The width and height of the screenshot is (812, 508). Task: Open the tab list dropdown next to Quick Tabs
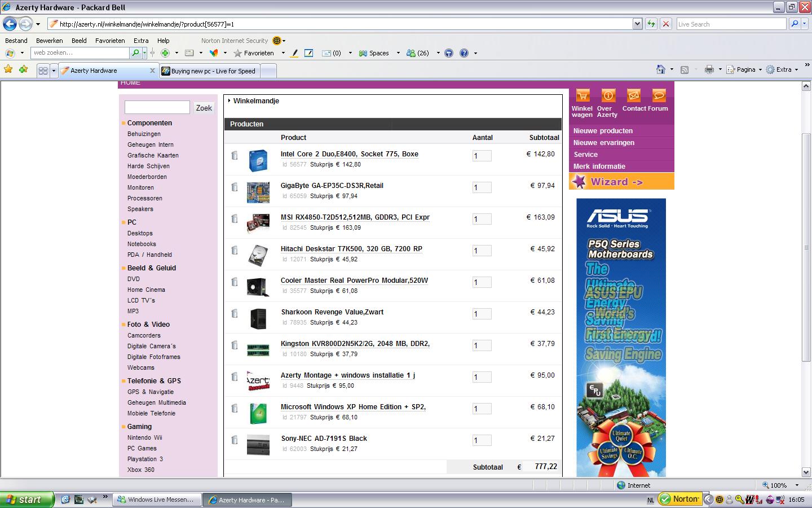54,71
